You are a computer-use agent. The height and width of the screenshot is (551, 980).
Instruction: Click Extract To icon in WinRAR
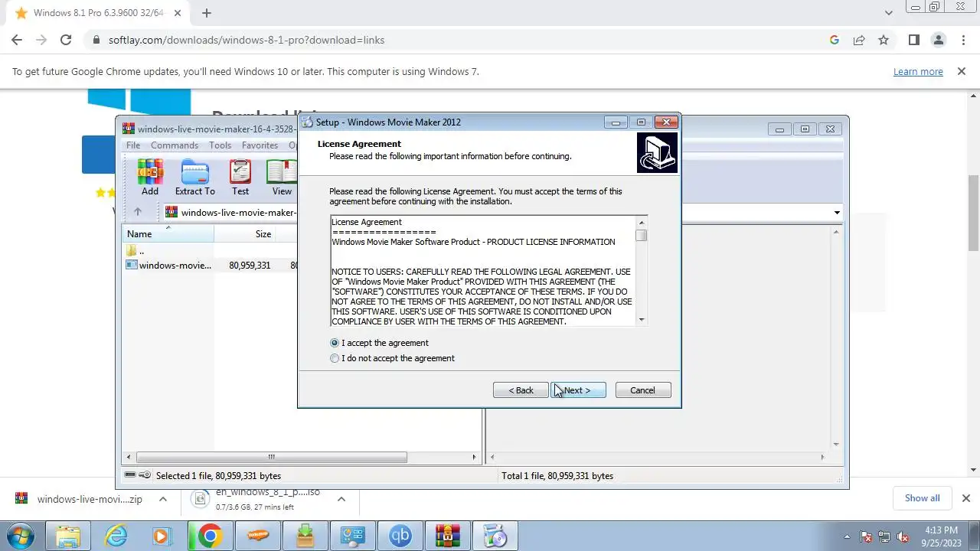195,178
